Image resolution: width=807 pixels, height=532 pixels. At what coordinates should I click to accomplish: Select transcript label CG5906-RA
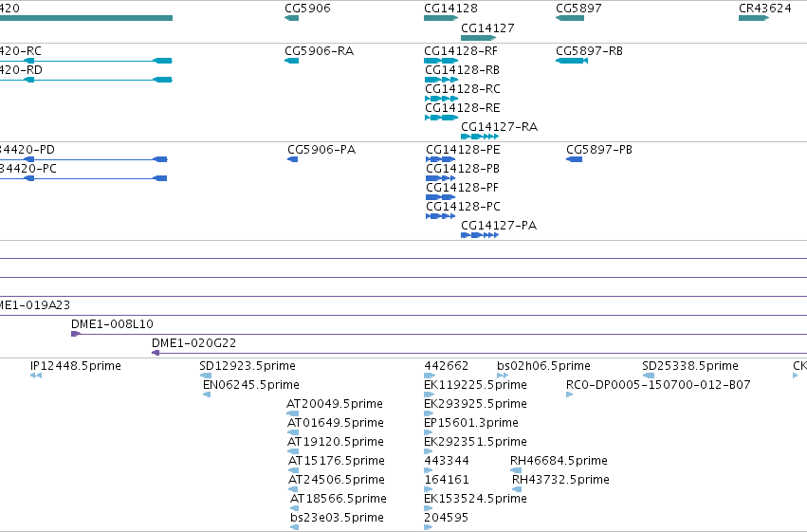(x=319, y=51)
